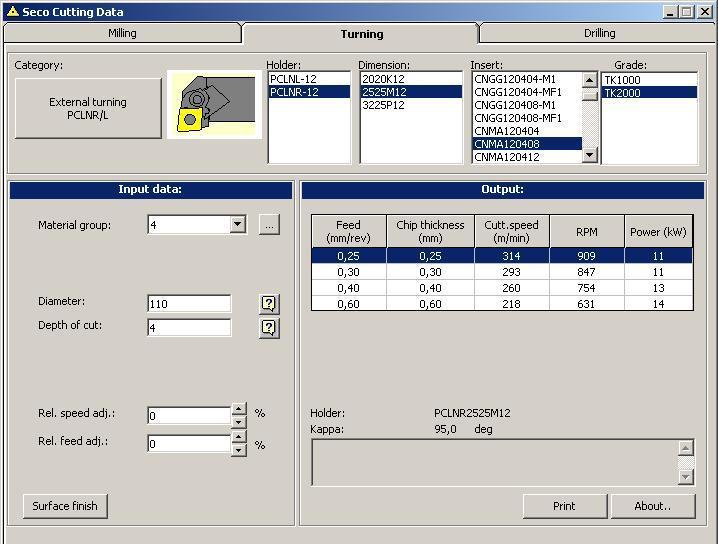Click Insert list scroll up arrow
The width and height of the screenshot is (718, 544).
point(590,80)
